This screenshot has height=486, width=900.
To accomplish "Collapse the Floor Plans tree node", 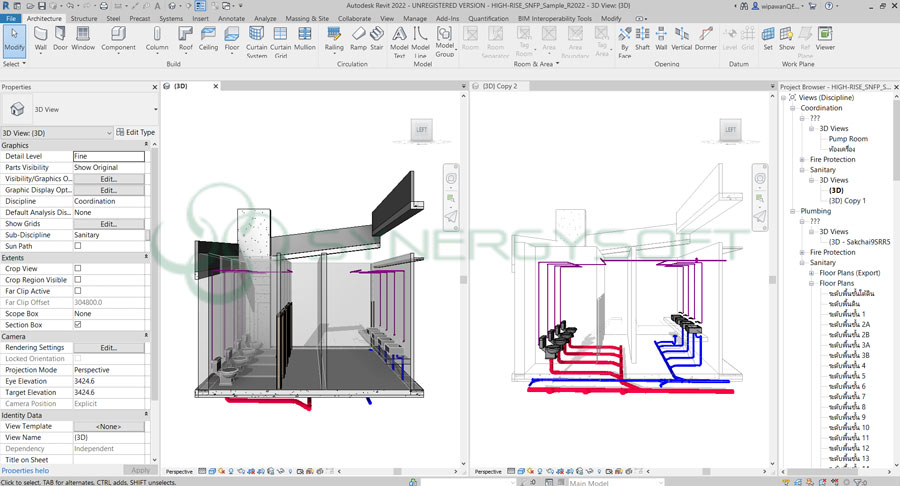I will coord(811,283).
